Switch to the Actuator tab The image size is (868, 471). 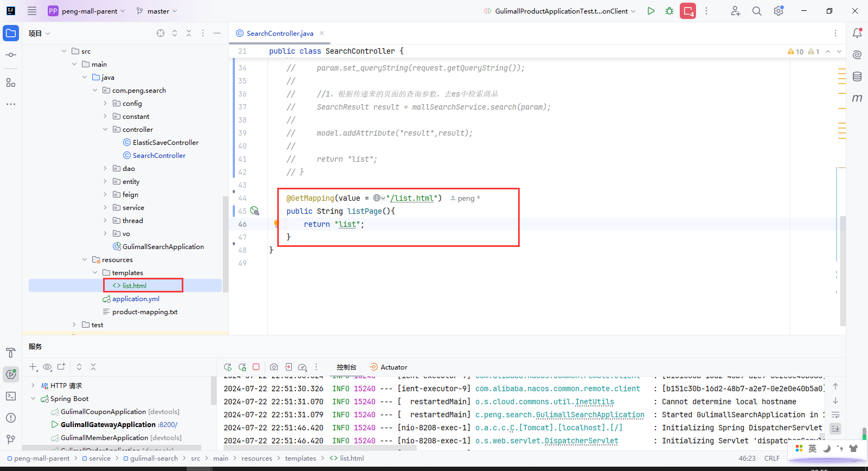(x=388, y=367)
